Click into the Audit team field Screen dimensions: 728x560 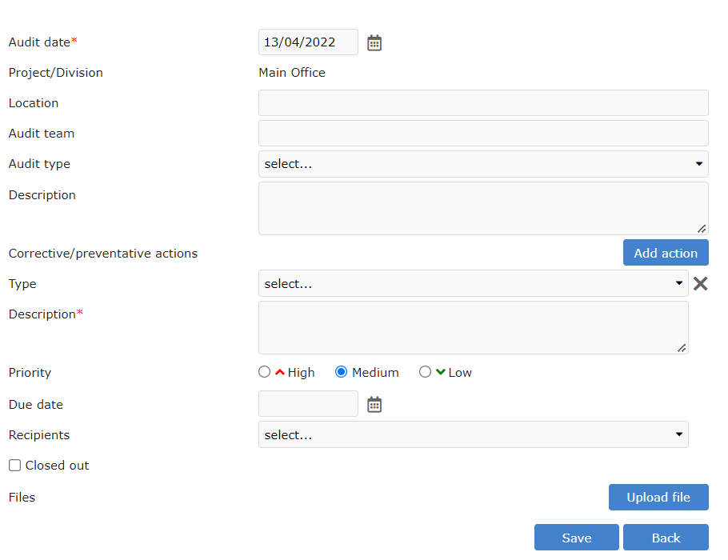[483, 134]
